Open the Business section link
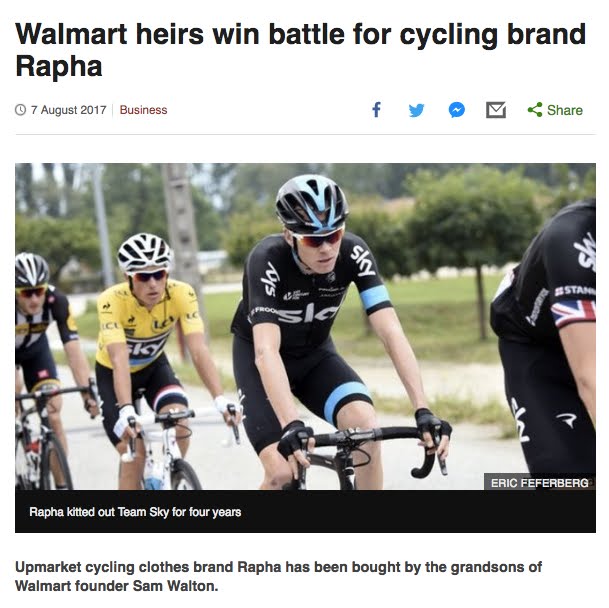The height and width of the screenshot is (608, 609). pyautogui.click(x=143, y=110)
